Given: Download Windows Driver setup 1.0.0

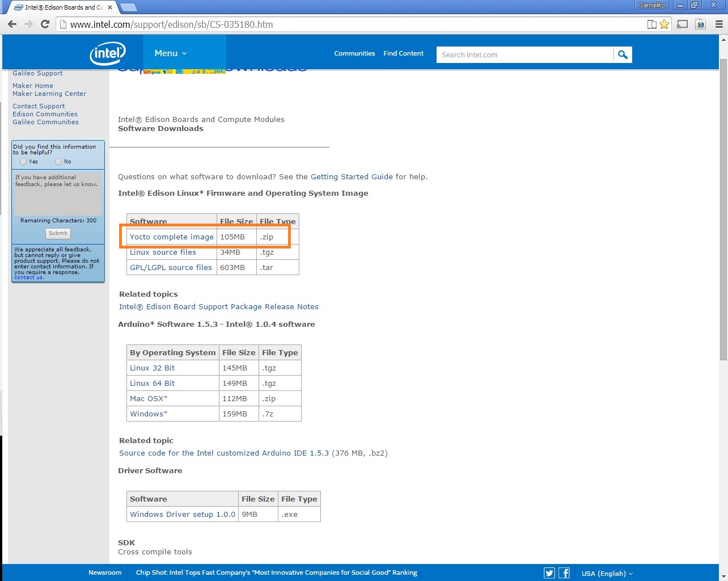Looking at the screenshot, I should pyautogui.click(x=183, y=514).
